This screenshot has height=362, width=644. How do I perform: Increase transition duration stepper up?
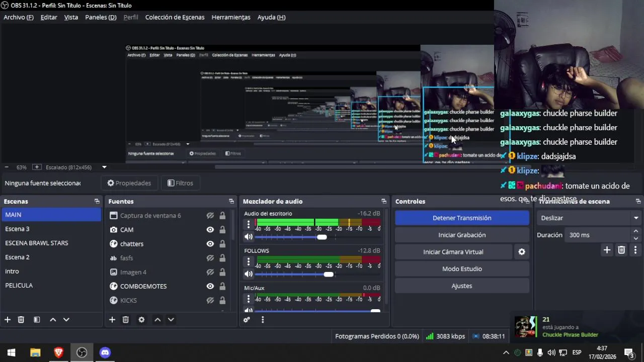pos(636,231)
